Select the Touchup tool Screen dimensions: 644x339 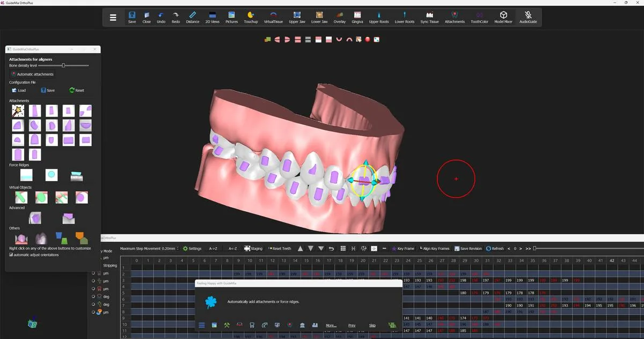[x=251, y=17]
